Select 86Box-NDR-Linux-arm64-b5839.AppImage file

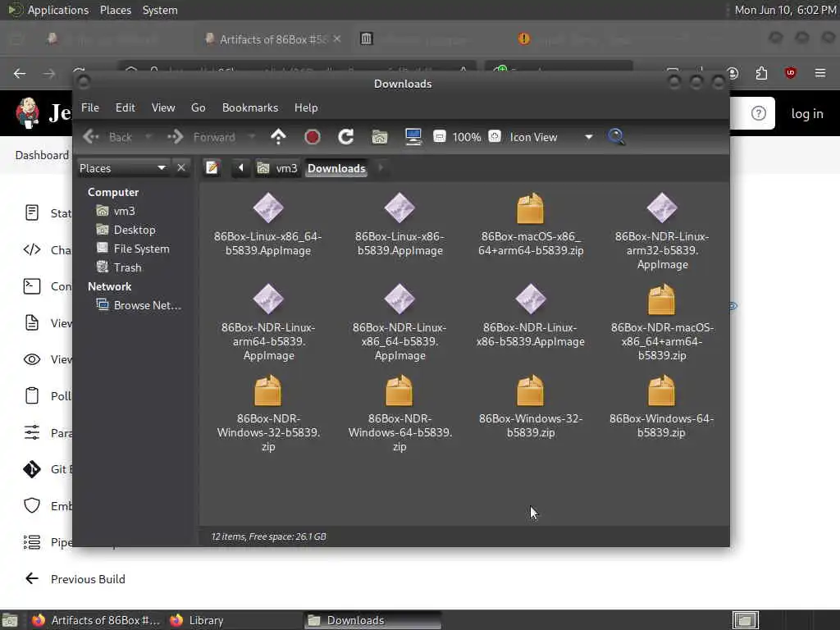268,322
